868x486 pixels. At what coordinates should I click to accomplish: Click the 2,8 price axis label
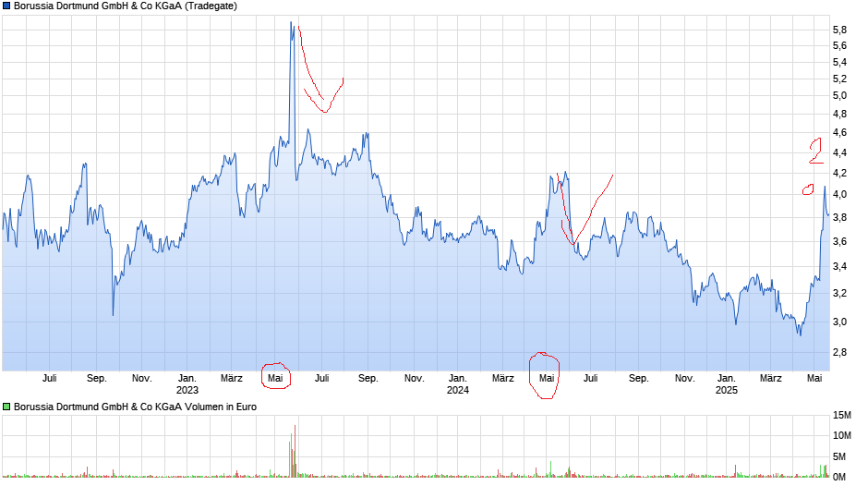pos(839,352)
